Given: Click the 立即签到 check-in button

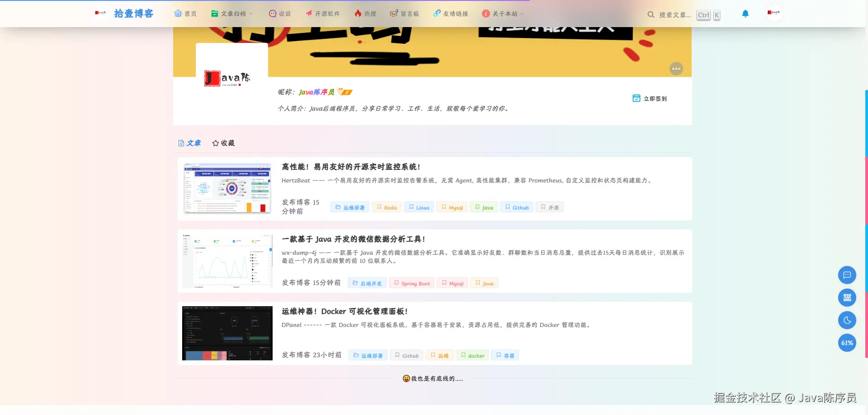Looking at the screenshot, I should click(650, 98).
